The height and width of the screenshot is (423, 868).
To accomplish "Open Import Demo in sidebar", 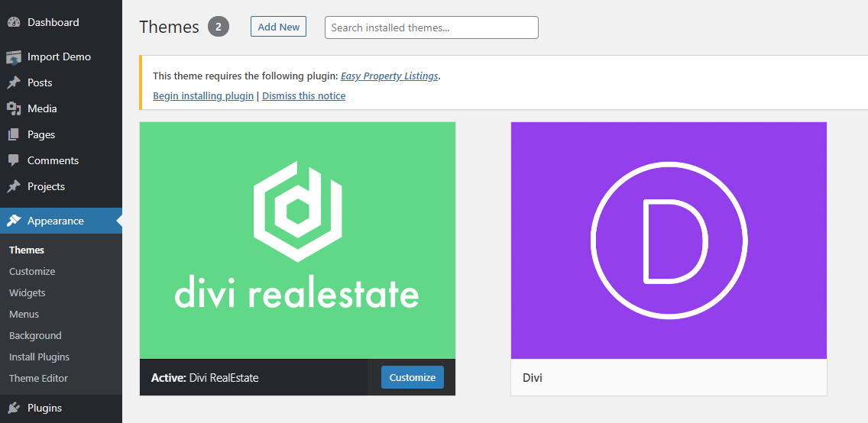I will (x=61, y=57).
